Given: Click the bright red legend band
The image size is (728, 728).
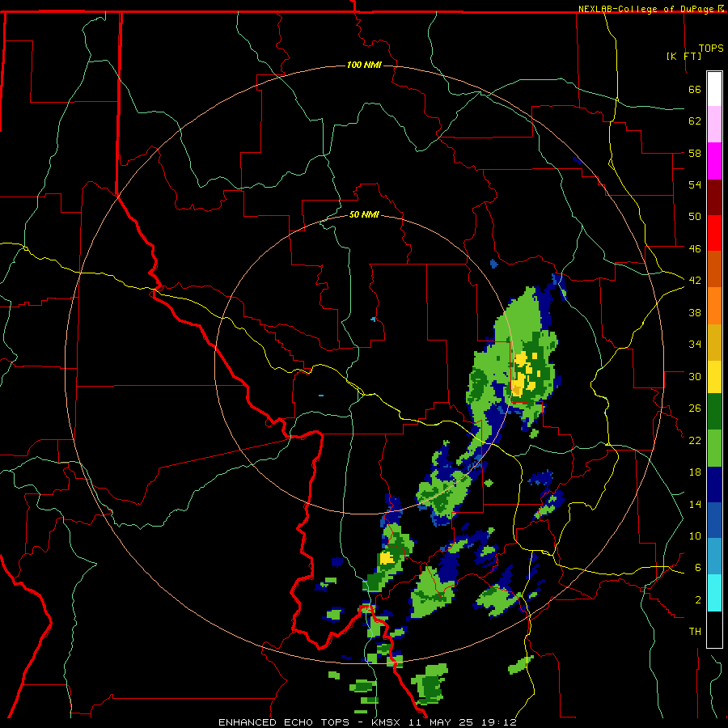Looking at the screenshot, I should point(714,233).
